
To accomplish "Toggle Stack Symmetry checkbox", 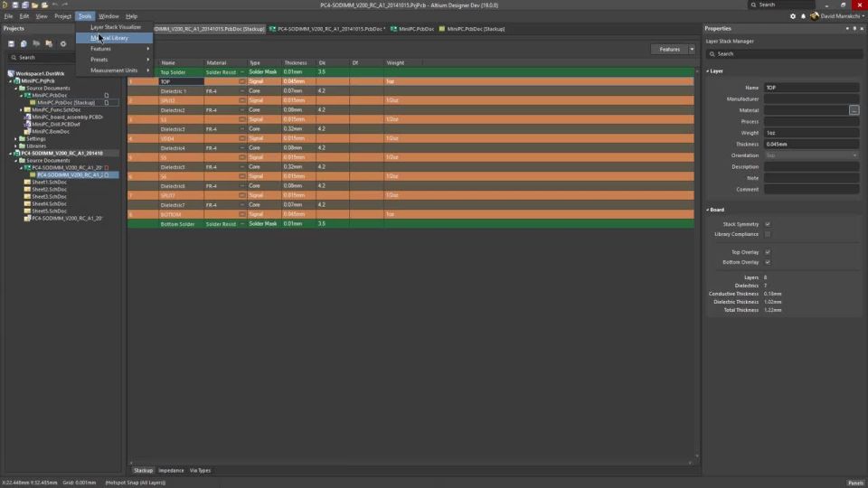I will tap(768, 224).
